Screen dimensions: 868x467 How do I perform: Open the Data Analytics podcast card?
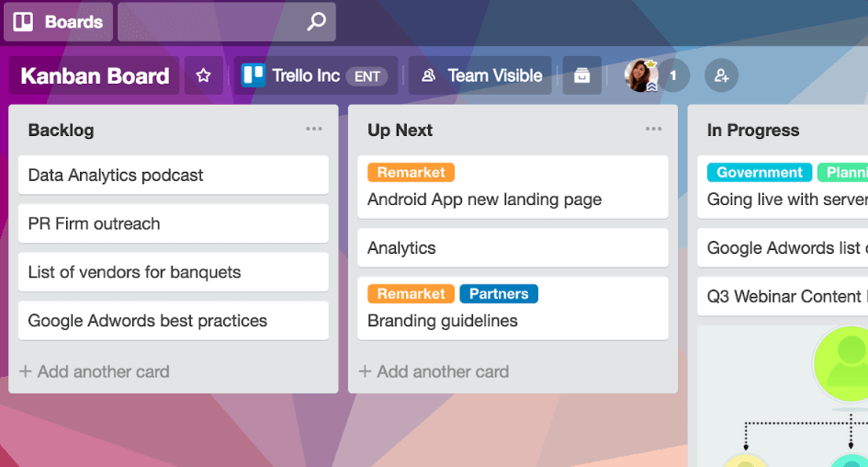tap(174, 175)
